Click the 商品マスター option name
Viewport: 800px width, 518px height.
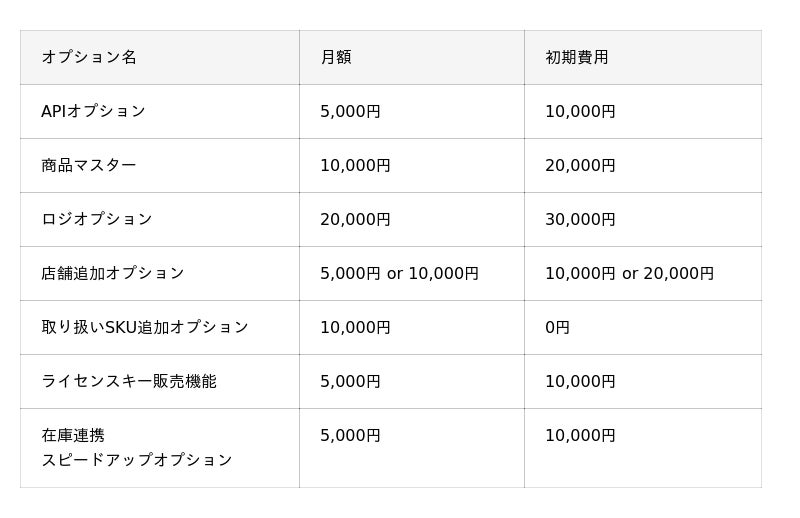coord(89,165)
